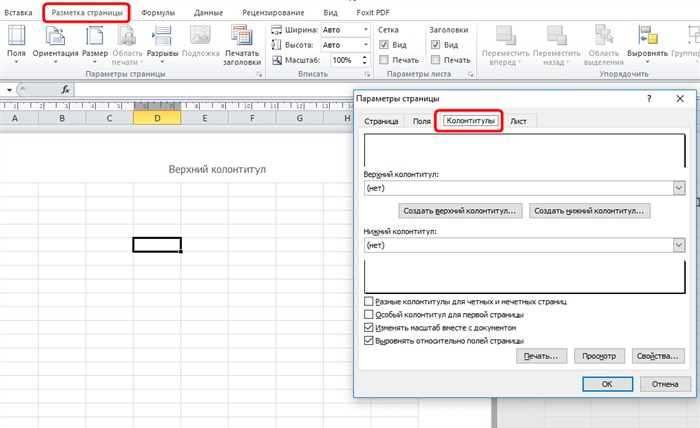Image resolution: width=700 pixels, height=428 pixels.
Task: Close the Параметры страницы dialog
Action: [x=680, y=99]
